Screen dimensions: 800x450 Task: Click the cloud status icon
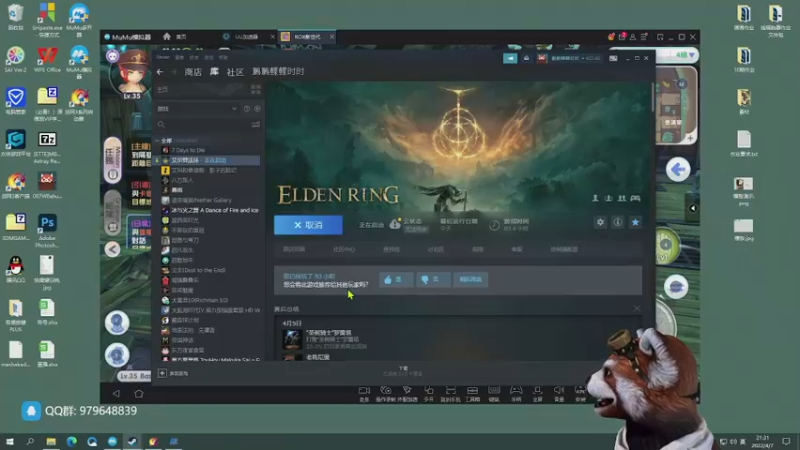[395, 224]
